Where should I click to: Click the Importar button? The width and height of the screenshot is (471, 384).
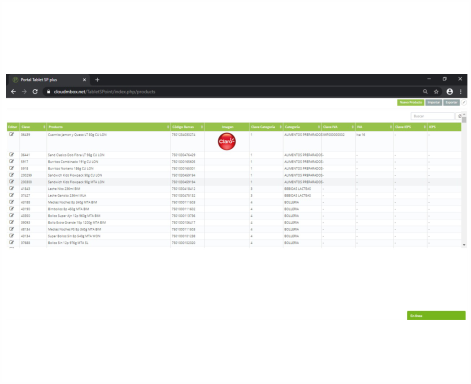[434, 102]
